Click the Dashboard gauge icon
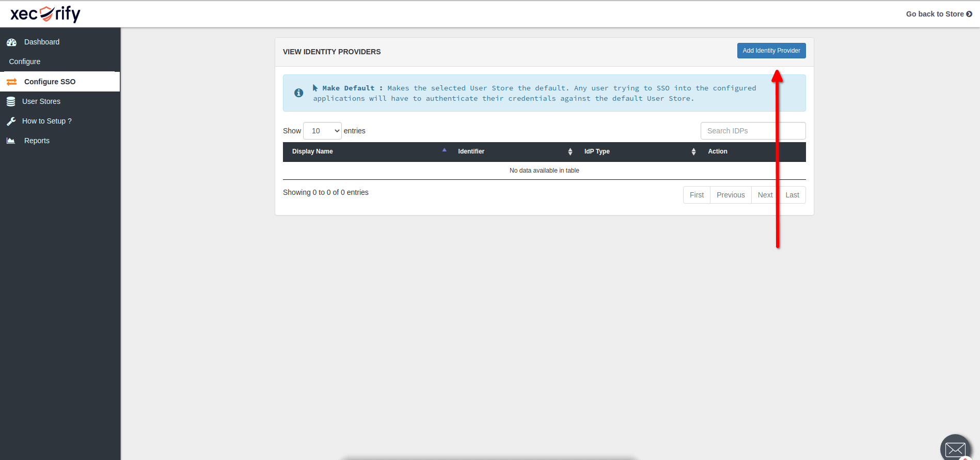This screenshot has width=980, height=460. tap(11, 42)
